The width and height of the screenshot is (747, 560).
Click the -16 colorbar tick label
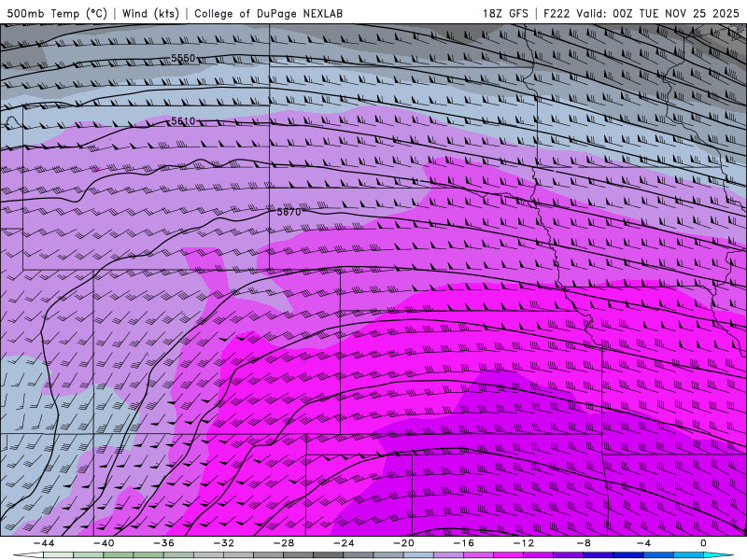point(463,543)
